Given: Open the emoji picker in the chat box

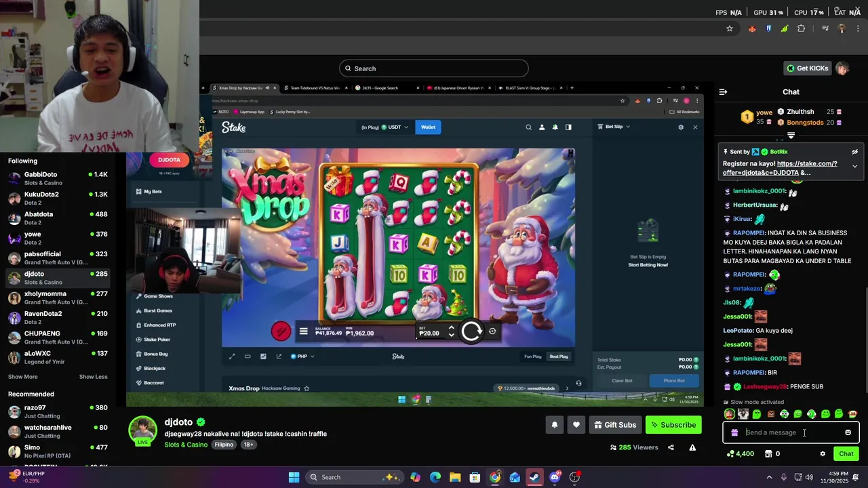Looking at the screenshot, I should pyautogui.click(x=848, y=432).
